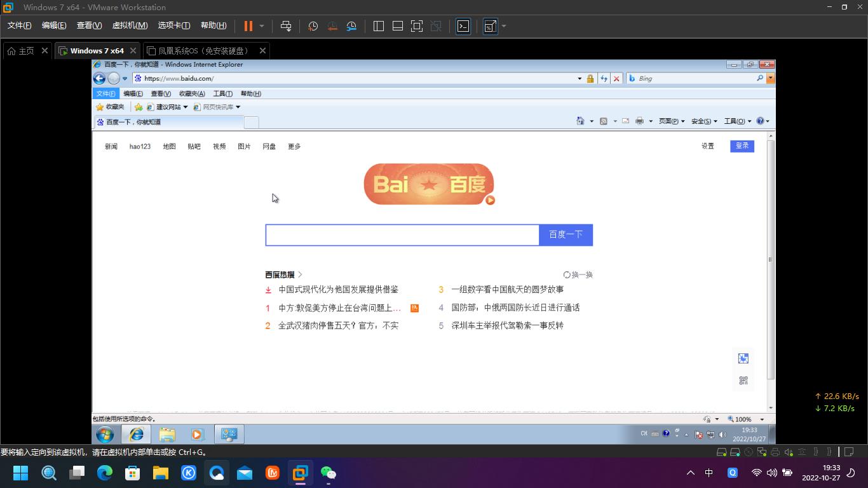Open the 虚拟机(M) menu

(x=129, y=25)
